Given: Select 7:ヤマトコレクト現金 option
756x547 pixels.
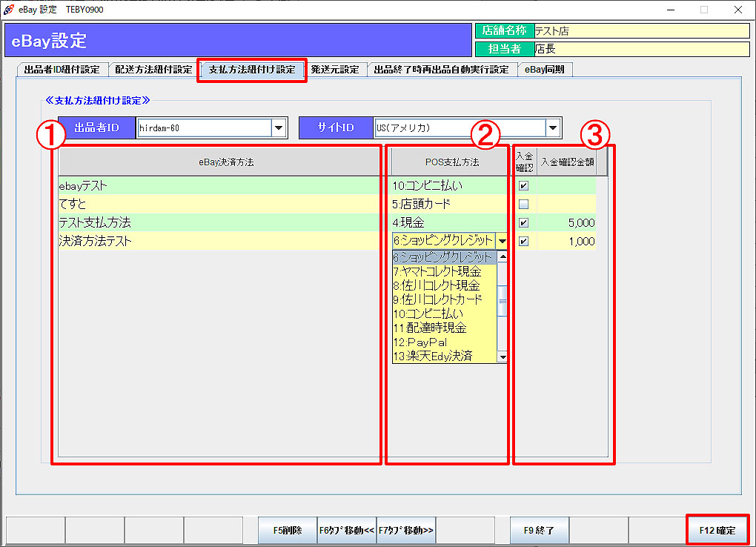Looking at the screenshot, I should (437, 272).
